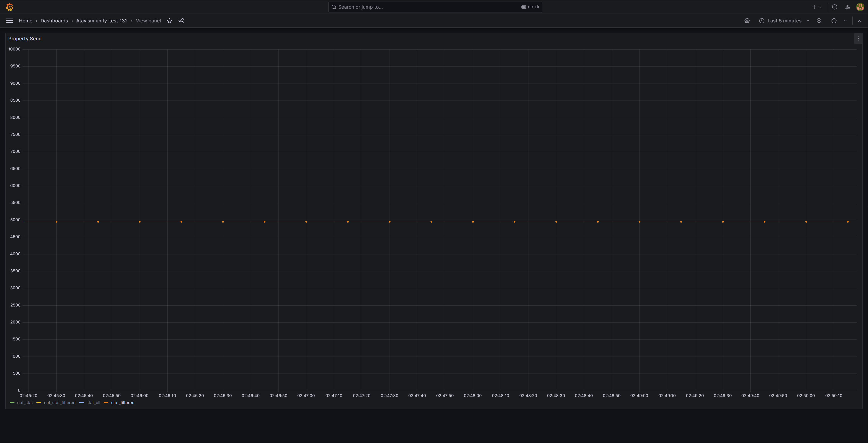This screenshot has height=443, width=868.
Task: Open the hamburger navigation menu
Action: 10,21
